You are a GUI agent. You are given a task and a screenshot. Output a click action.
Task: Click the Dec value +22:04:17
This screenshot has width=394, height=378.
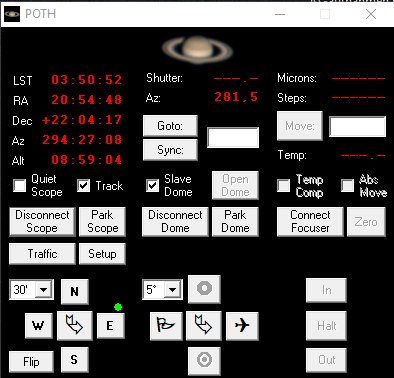(x=82, y=120)
